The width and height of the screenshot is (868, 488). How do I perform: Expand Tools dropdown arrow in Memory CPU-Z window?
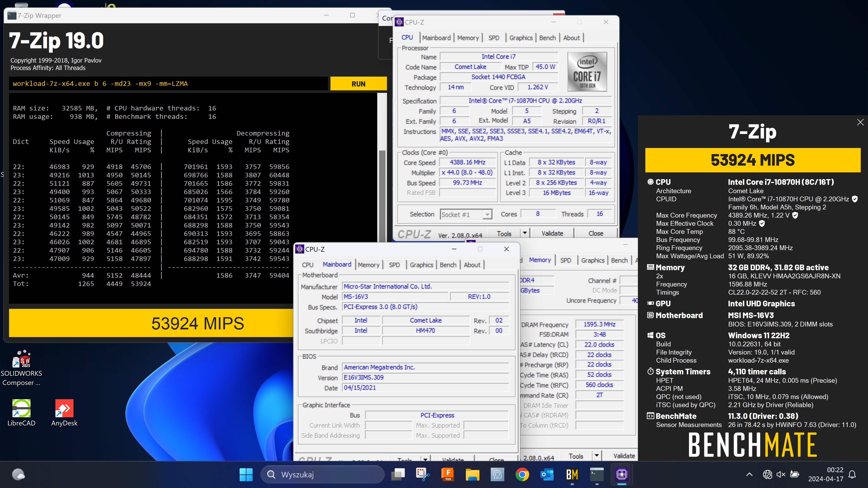597,456
